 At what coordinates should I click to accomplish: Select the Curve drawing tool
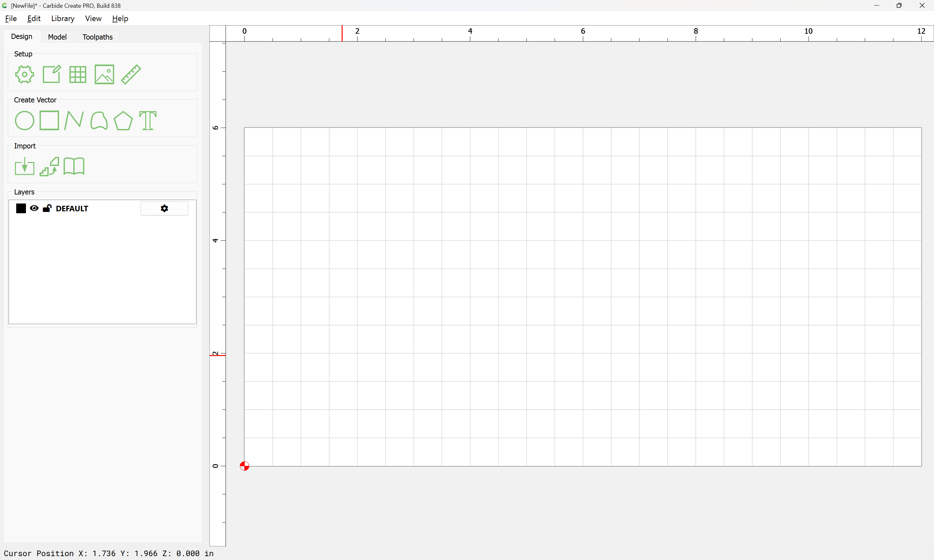[99, 121]
